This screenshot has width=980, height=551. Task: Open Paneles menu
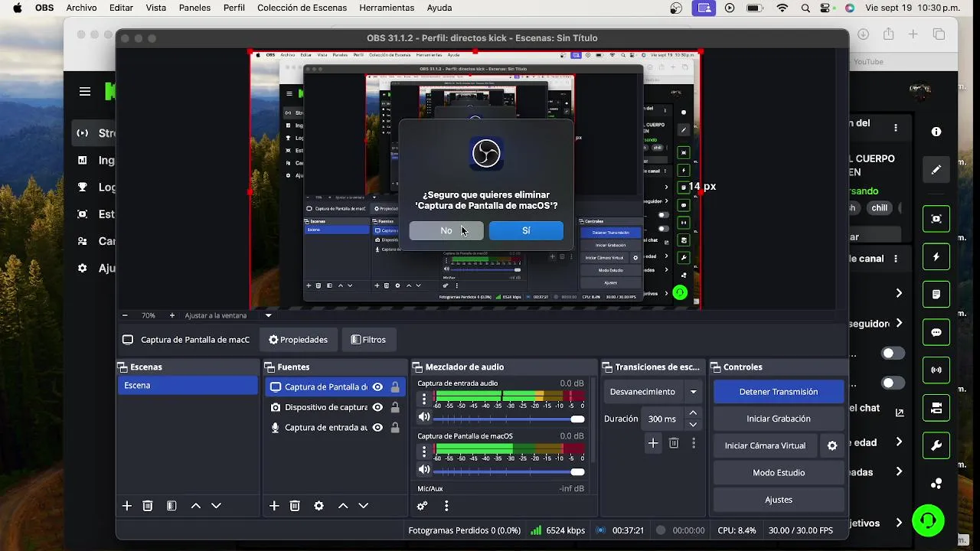[x=194, y=8]
